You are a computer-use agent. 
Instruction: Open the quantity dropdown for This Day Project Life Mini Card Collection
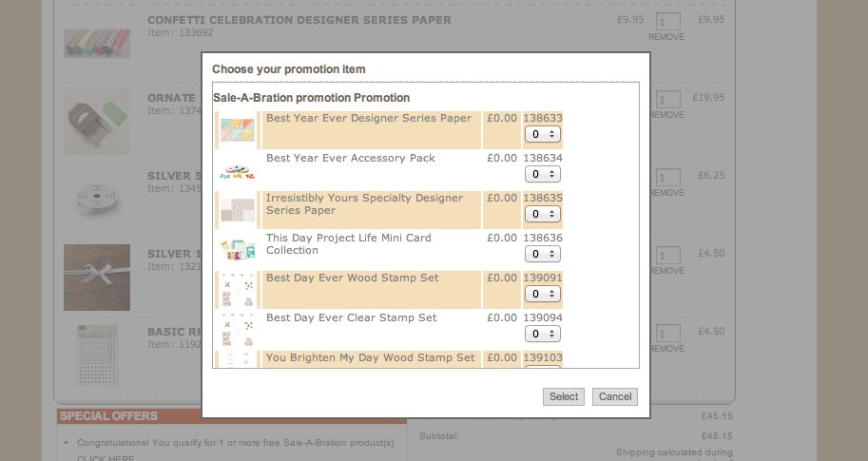(x=543, y=254)
